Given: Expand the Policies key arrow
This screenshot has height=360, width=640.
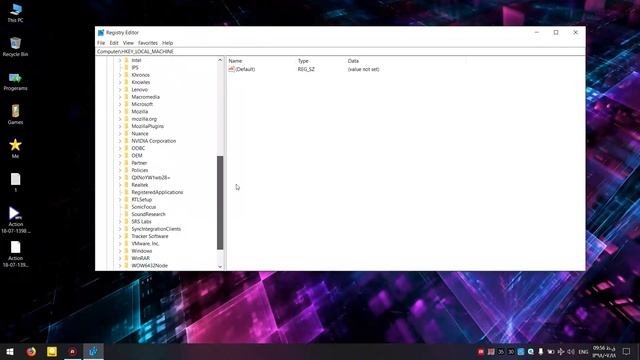Looking at the screenshot, I should 120,170.
